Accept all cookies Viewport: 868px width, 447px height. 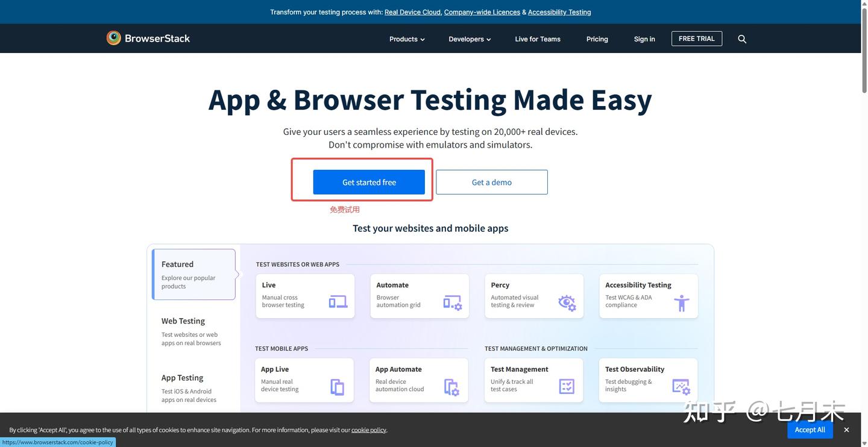point(810,429)
